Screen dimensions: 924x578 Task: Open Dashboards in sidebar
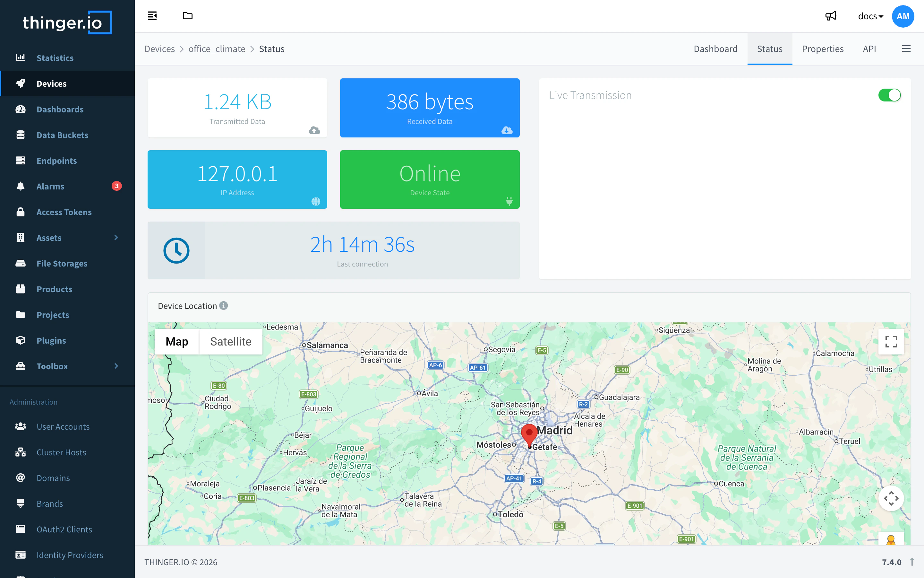coord(67,109)
